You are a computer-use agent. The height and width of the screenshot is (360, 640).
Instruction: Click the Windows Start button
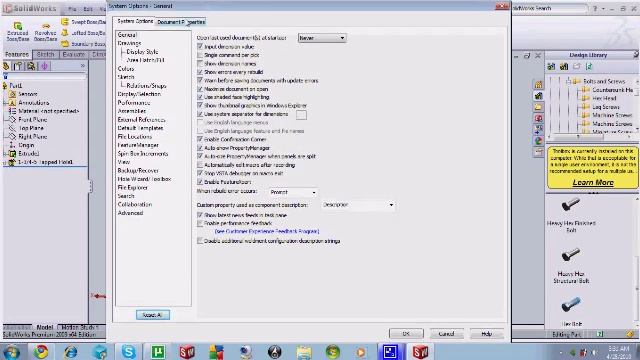click(x=11, y=351)
